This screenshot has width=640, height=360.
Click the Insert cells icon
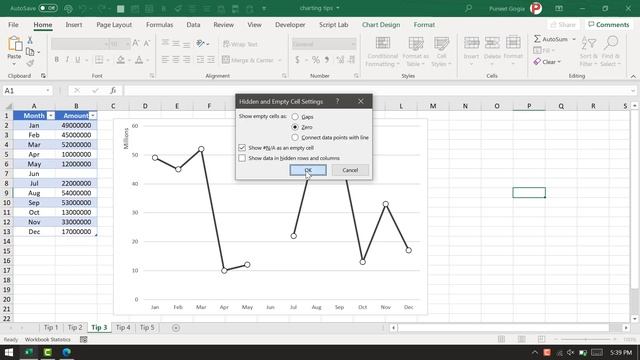pos(471,43)
